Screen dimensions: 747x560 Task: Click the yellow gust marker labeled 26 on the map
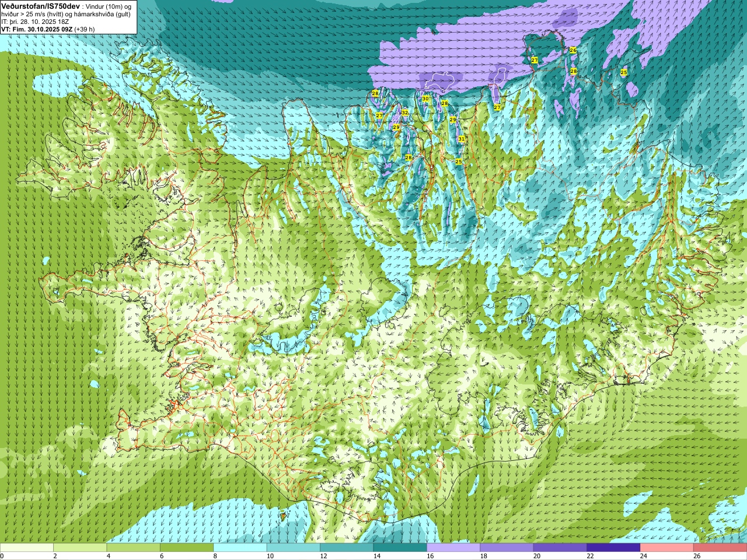coord(573,51)
